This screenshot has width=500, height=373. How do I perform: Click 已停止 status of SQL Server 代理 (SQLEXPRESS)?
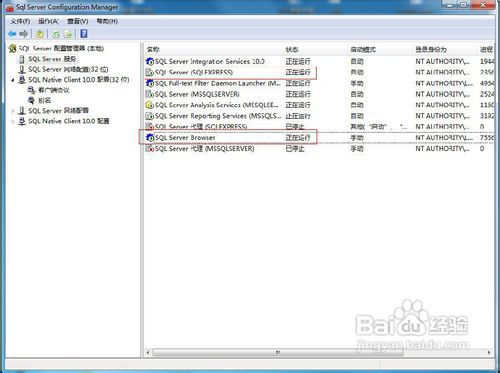(x=295, y=127)
